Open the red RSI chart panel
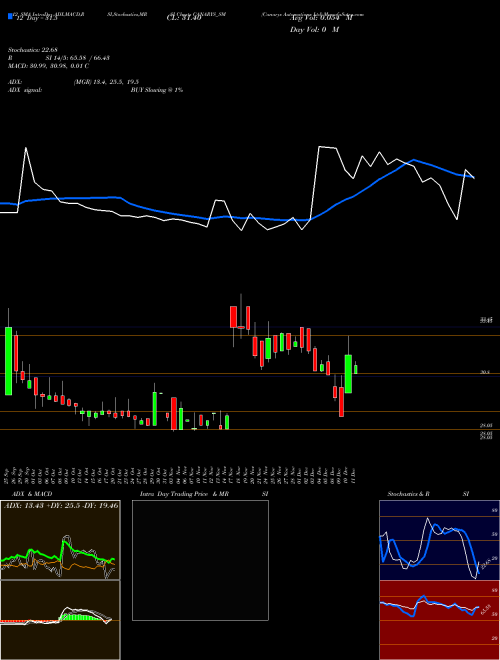This screenshot has height=660, width=500. click(439, 620)
